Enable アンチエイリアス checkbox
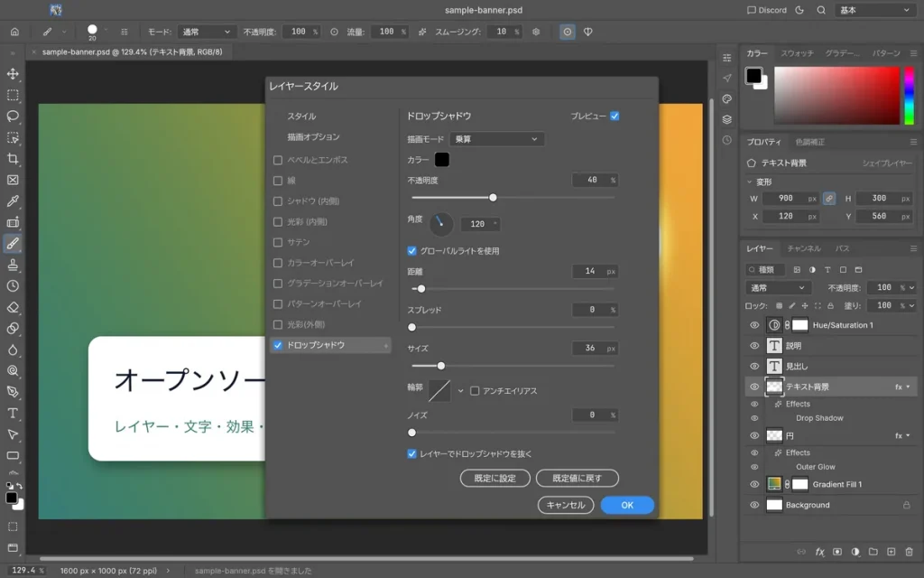Image resolution: width=924 pixels, height=578 pixels. pyautogui.click(x=475, y=391)
